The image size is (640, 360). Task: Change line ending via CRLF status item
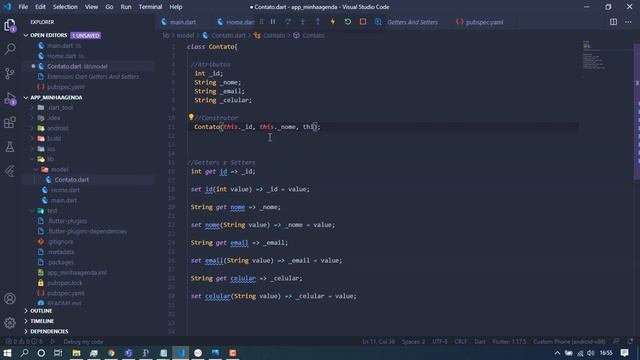click(461, 342)
